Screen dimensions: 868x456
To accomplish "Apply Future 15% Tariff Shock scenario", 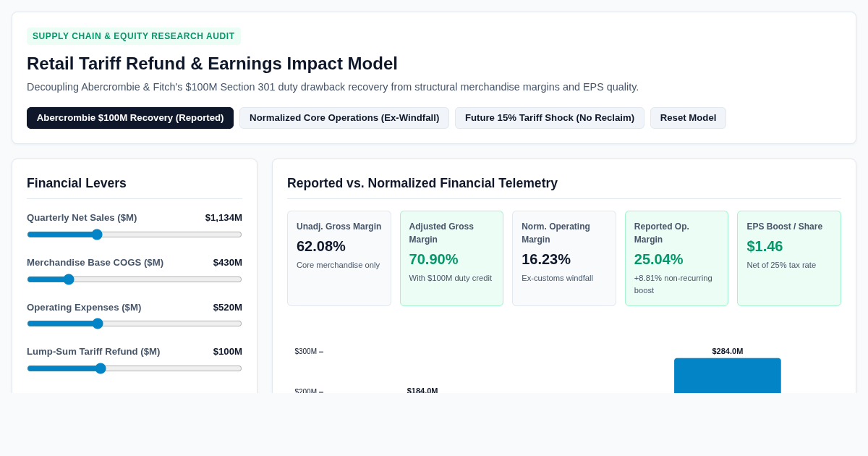I will 550,118.
